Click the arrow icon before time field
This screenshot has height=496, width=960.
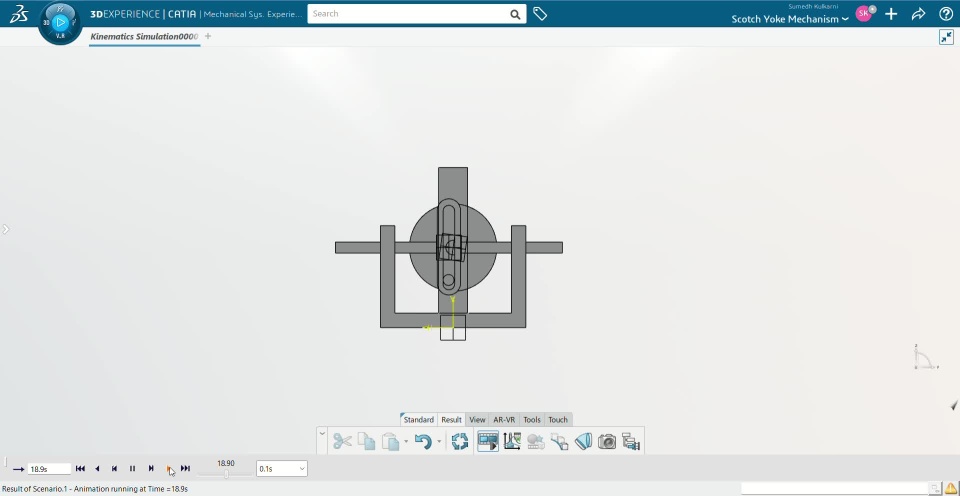coord(18,469)
